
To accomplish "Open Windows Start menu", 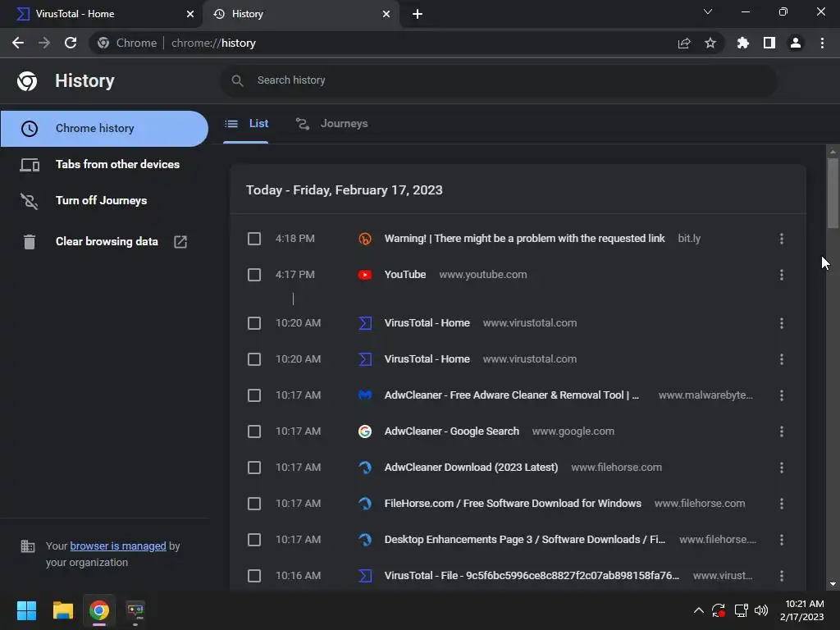I will (x=26, y=610).
